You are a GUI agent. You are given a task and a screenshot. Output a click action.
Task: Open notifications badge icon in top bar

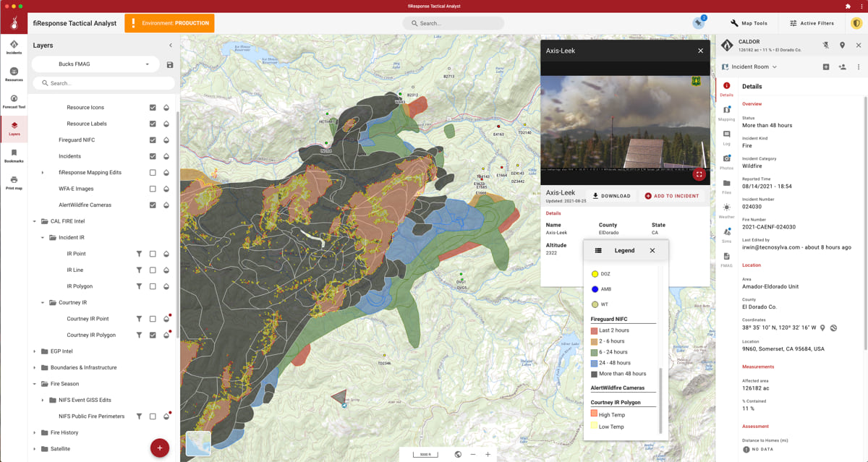point(699,23)
